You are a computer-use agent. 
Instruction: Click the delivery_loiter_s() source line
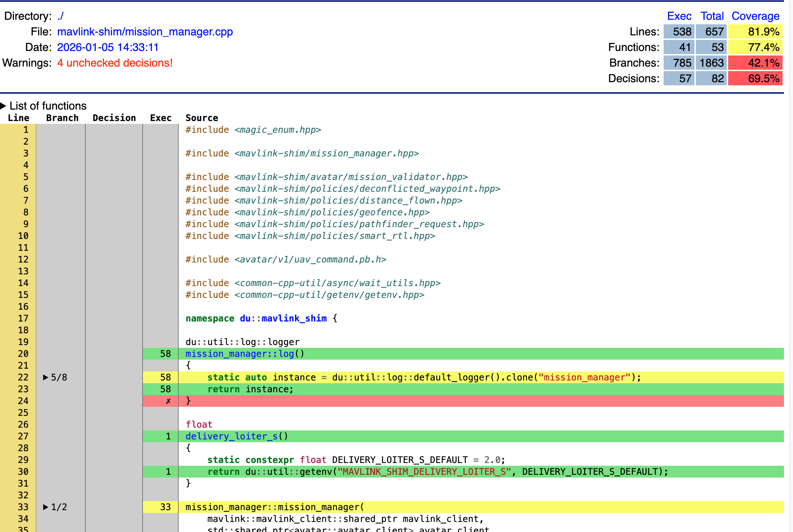click(481, 436)
